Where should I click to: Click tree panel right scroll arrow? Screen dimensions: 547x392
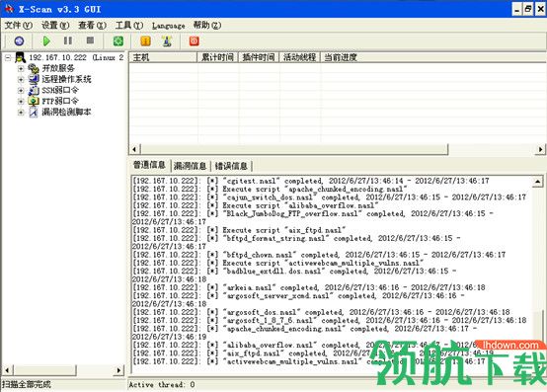[x=118, y=370]
